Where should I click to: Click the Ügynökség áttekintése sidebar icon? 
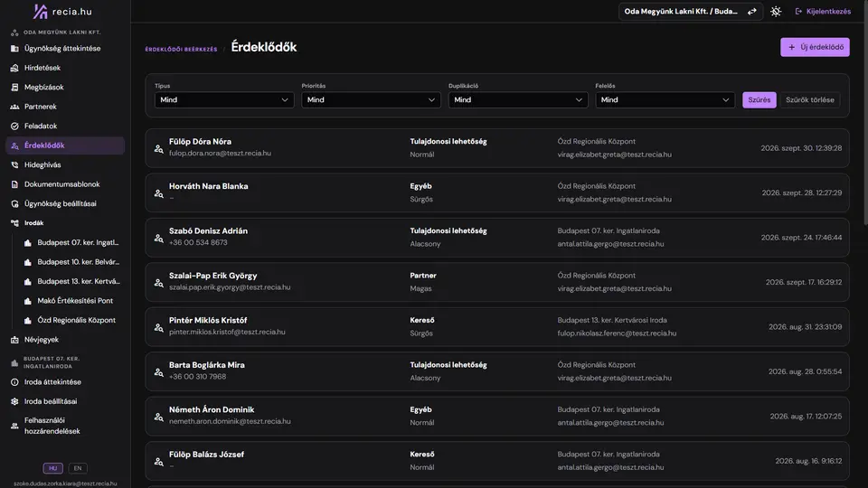(14, 49)
